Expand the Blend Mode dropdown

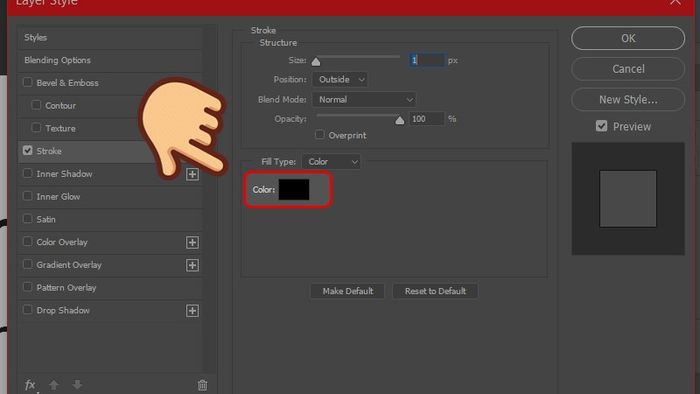(x=364, y=100)
